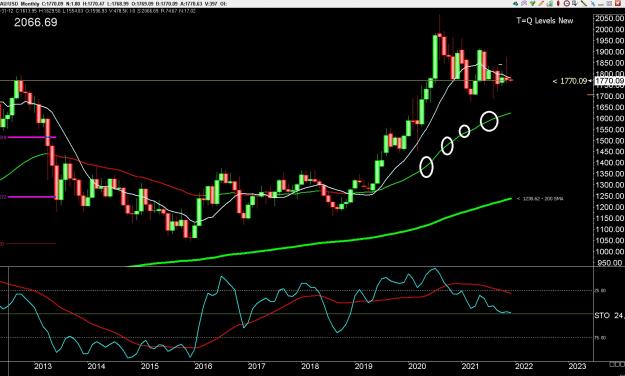Screen dimensions: 625x376
Task: Click the '< 1770.09' last price label
Action: (570, 81)
